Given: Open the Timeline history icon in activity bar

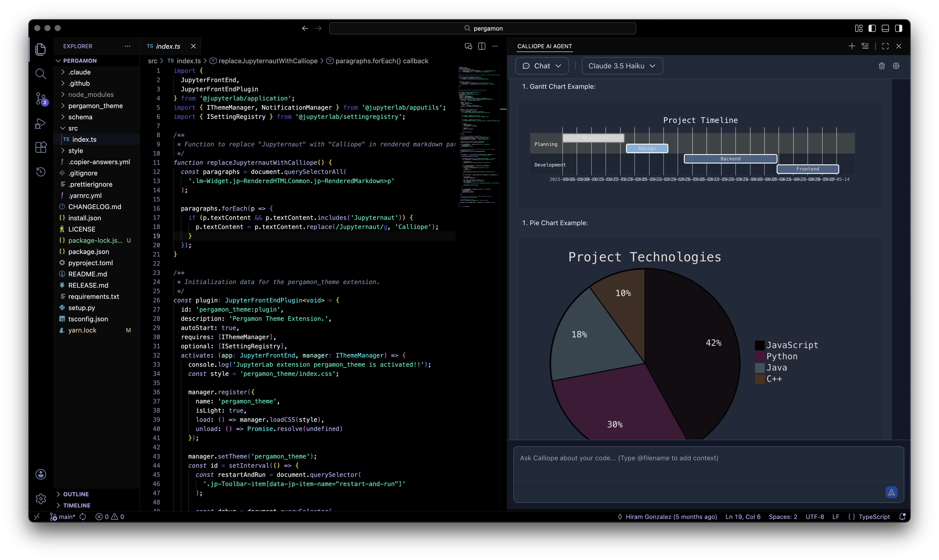Looking at the screenshot, I should tap(40, 172).
